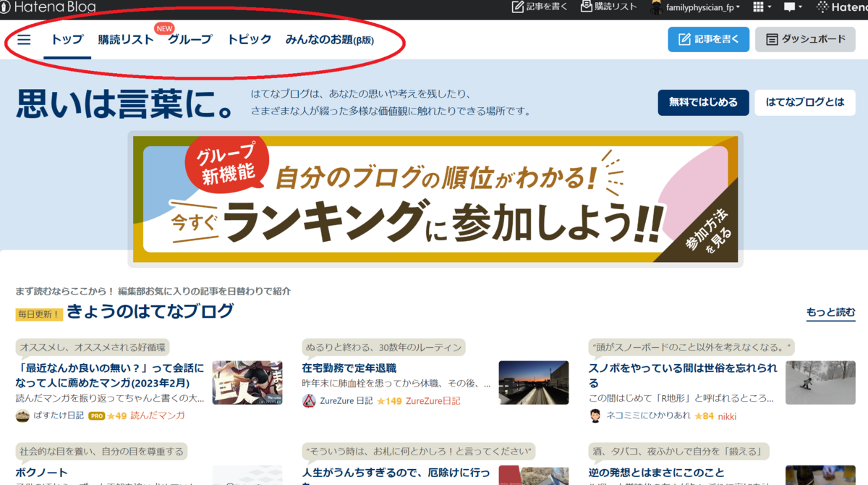Click the Hatena Blog logo
This screenshot has height=485, width=868.
[48, 7]
